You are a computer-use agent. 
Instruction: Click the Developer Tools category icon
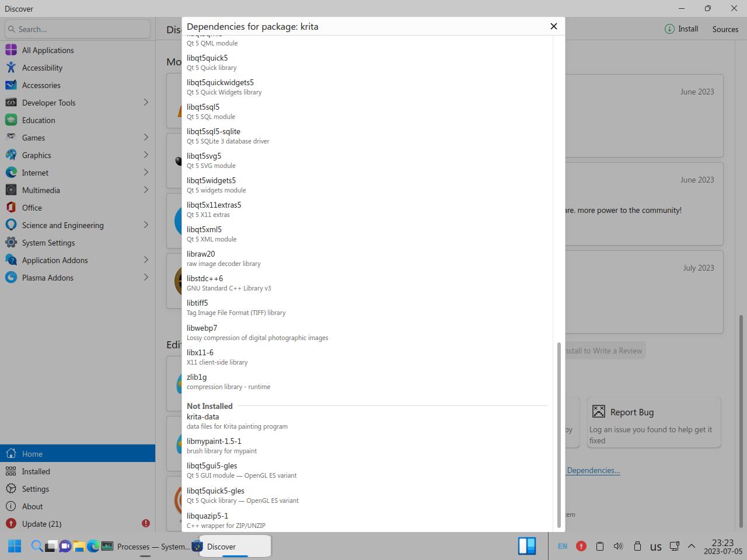click(x=11, y=103)
